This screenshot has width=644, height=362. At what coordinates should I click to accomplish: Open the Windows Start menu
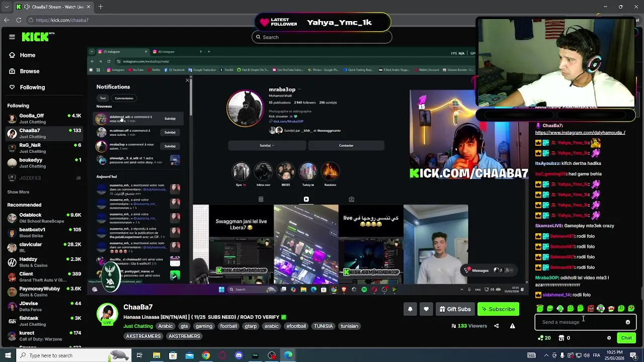click(x=8, y=355)
